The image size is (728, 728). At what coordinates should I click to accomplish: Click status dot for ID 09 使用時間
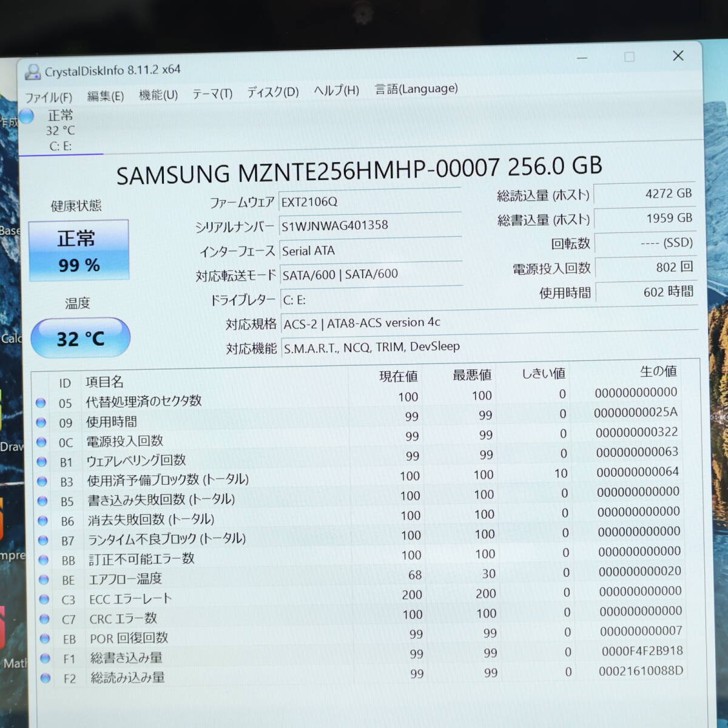pos(41,422)
